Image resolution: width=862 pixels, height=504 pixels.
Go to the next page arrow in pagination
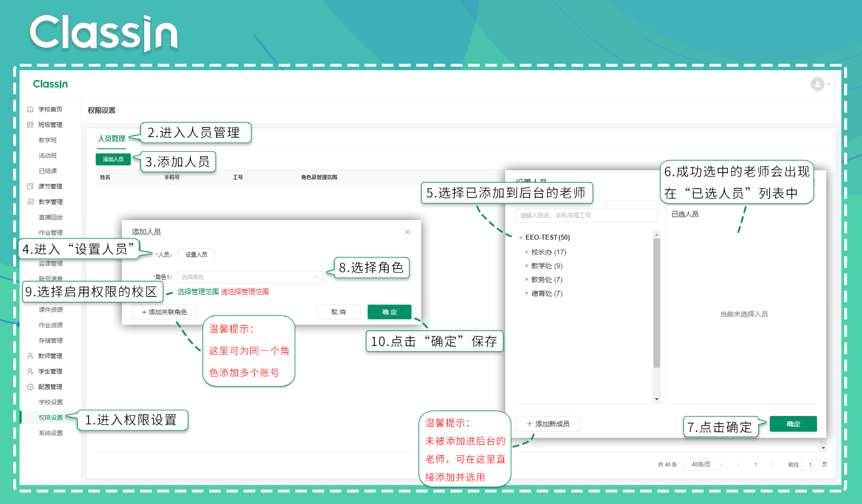tap(772, 464)
